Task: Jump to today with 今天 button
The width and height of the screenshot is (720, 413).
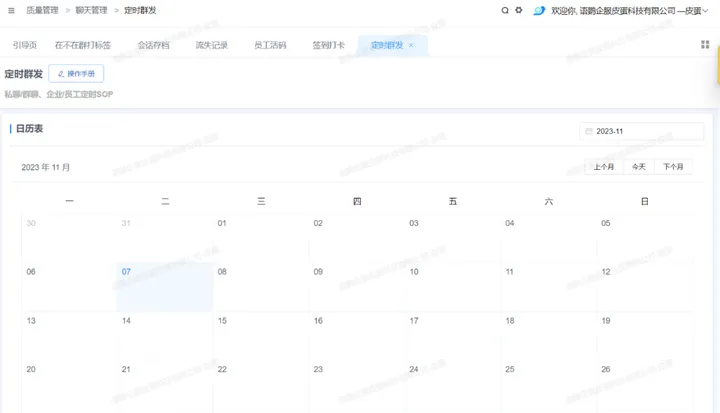Action: (638, 167)
